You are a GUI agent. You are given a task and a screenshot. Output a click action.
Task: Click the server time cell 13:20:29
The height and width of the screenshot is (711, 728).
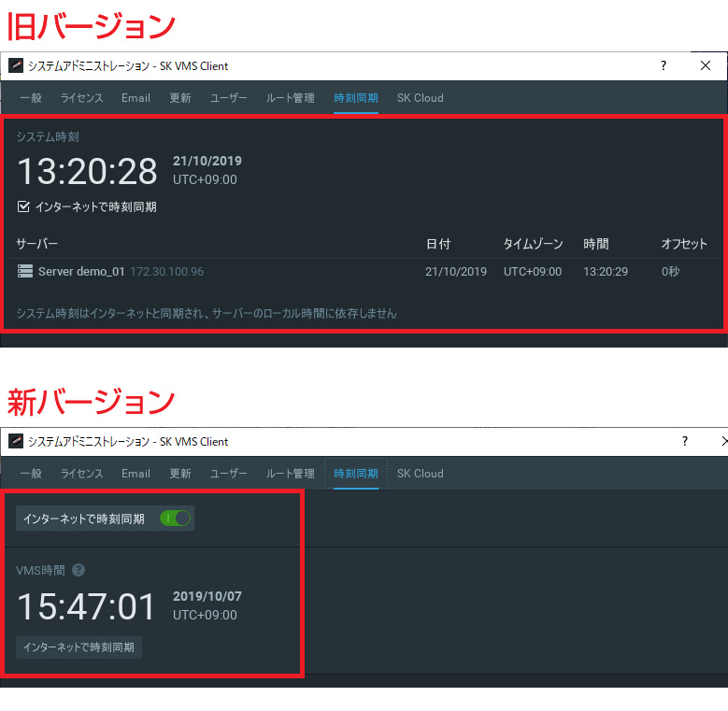coord(606,272)
